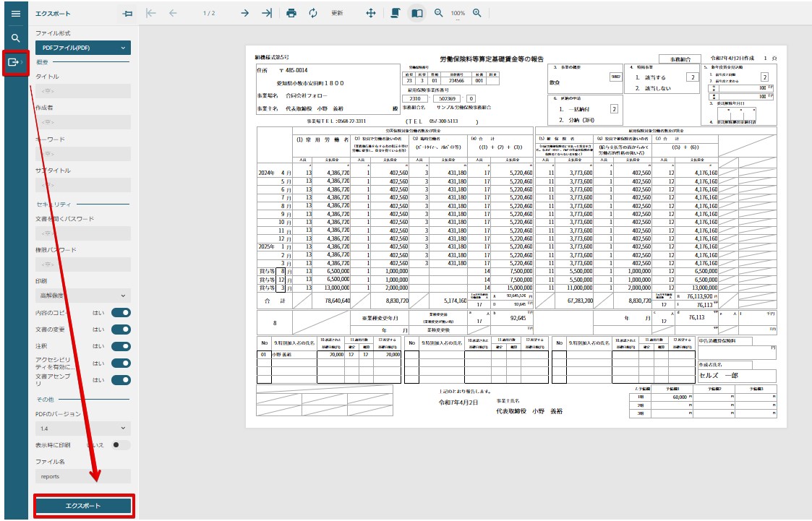Go to the previous page arrow

[172, 14]
